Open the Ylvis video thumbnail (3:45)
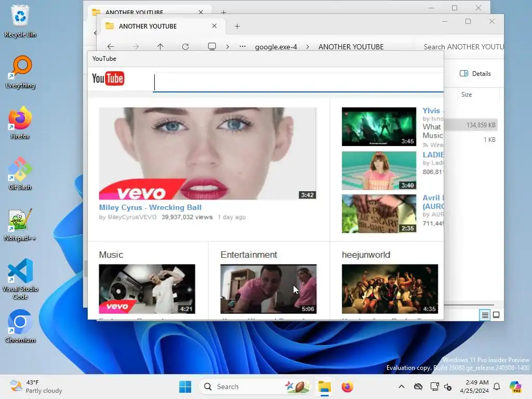 click(379, 127)
